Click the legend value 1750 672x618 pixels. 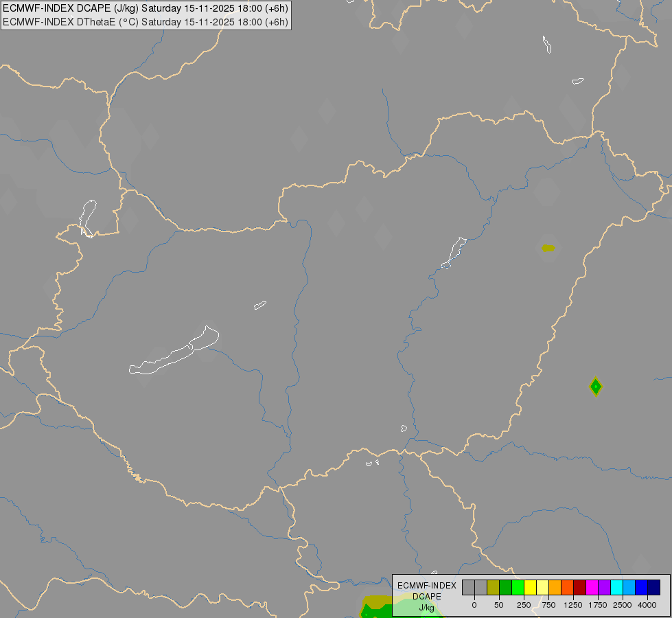pos(598,605)
